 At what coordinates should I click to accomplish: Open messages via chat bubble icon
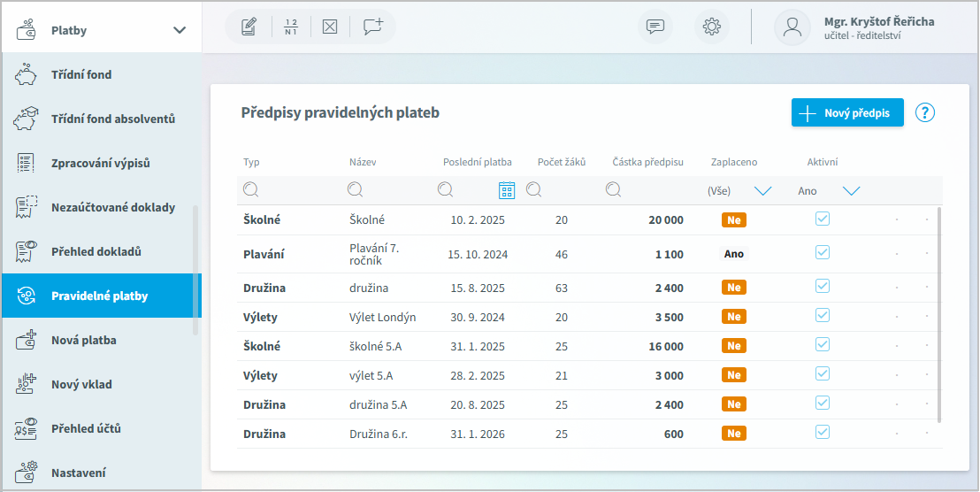(x=655, y=27)
